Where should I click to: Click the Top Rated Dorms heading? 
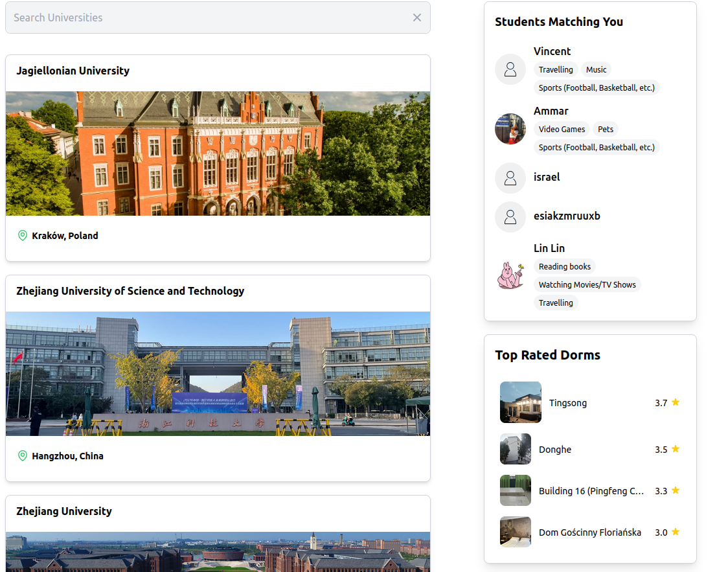point(547,355)
